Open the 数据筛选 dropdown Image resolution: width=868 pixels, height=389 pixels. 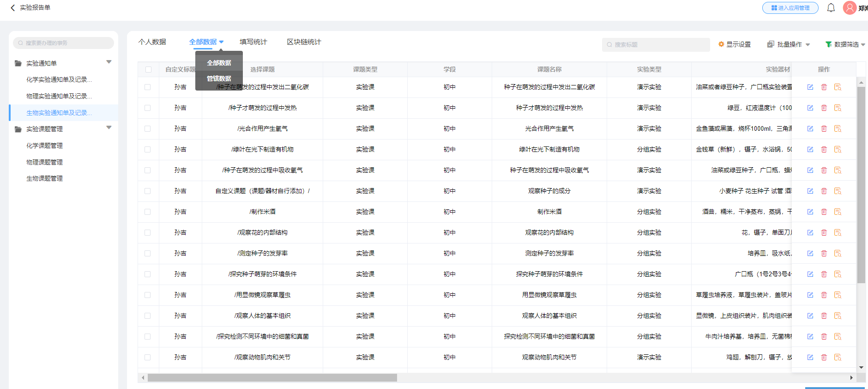point(845,44)
